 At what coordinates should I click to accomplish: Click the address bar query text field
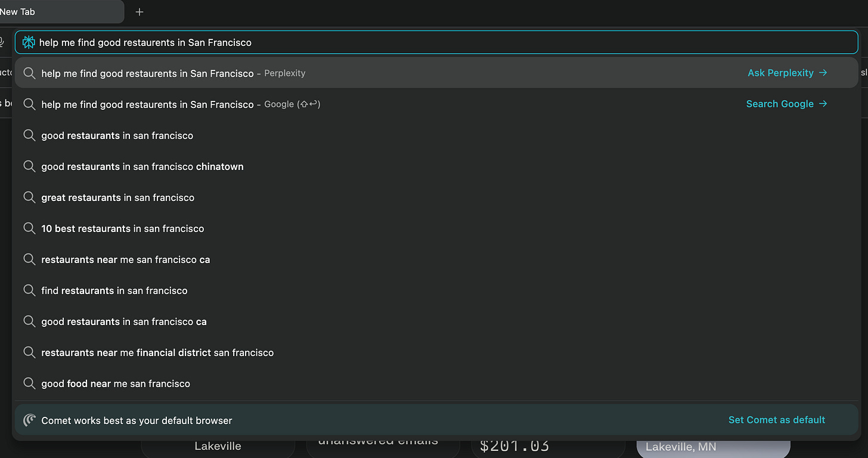tap(436, 42)
